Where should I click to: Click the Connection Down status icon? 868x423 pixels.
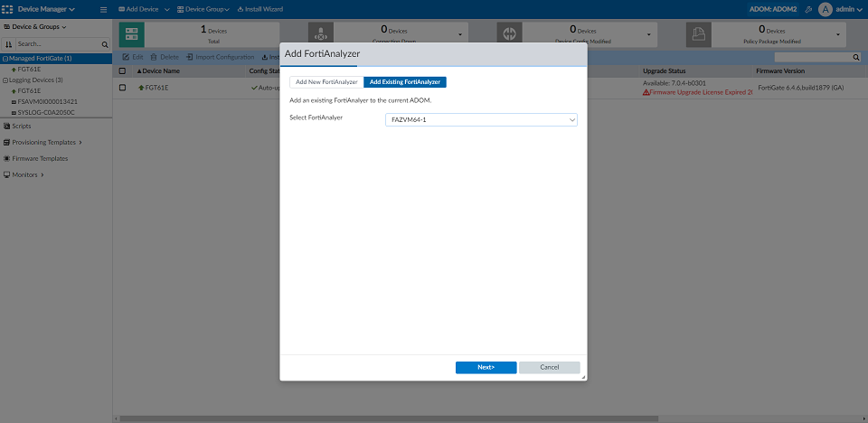point(320,35)
